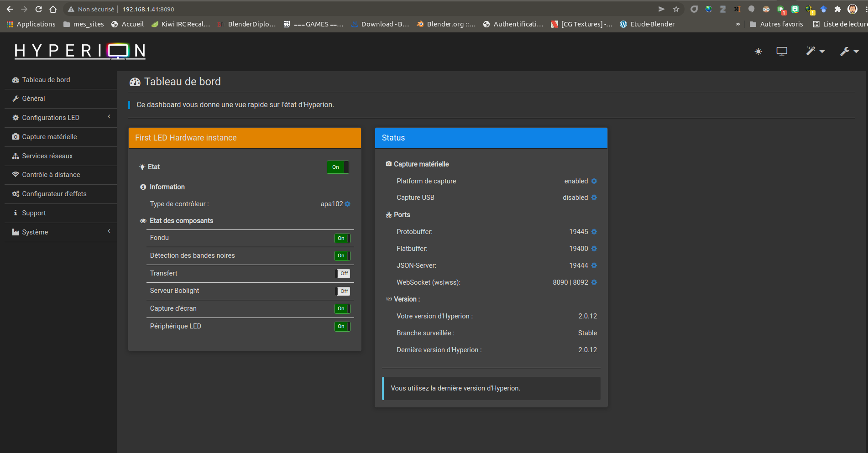Open the live video monitor icon

[x=782, y=51]
